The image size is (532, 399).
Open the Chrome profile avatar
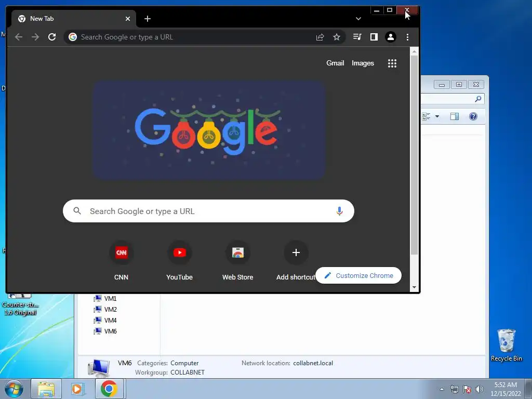coord(391,37)
